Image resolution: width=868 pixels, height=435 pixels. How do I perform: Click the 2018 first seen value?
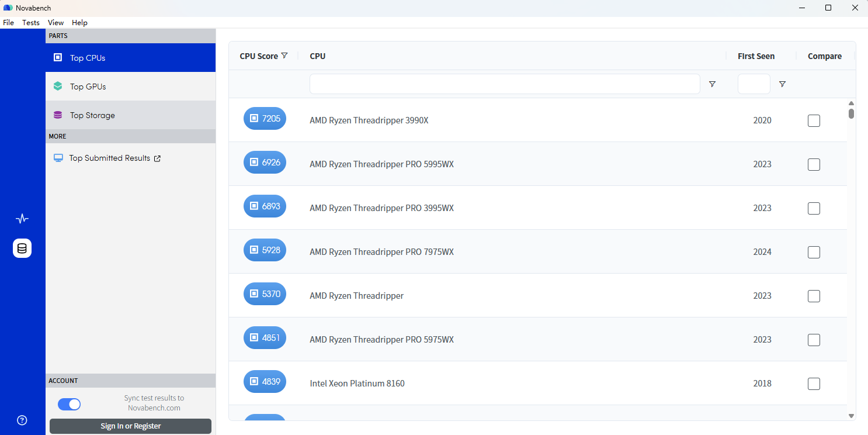pyautogui.click(x=762, y=384)
